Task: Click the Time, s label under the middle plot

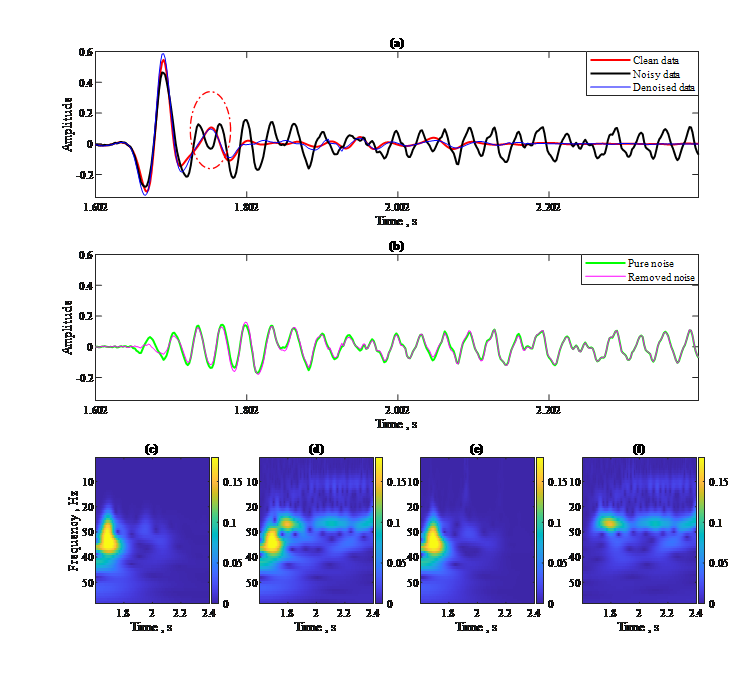Action: click(x=396, y=424)
